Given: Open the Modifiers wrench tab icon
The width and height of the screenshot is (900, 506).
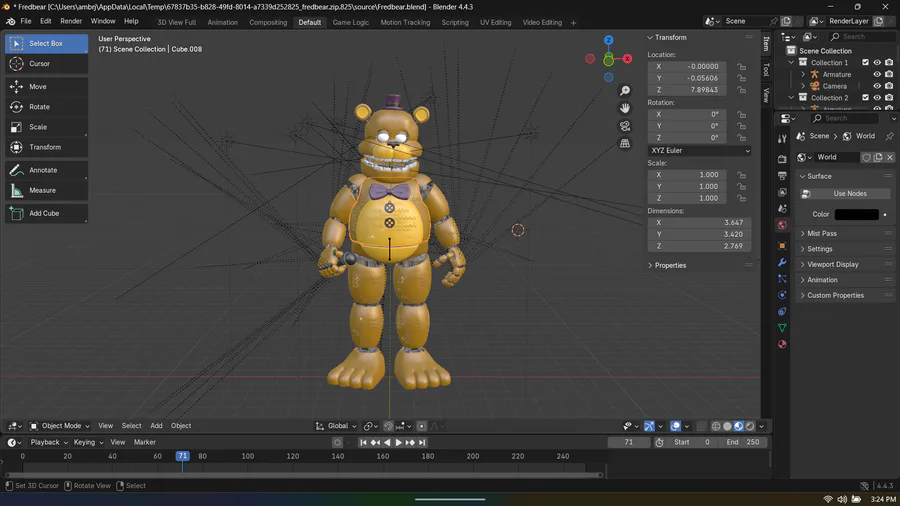Looking at the screenshot, I should click(x=782, y=262).
